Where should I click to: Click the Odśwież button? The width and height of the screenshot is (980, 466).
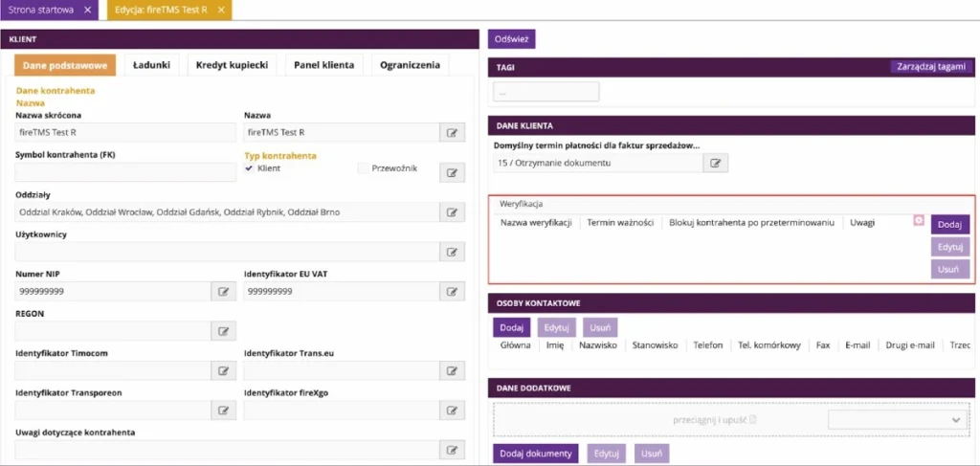[x=512, y=38]
